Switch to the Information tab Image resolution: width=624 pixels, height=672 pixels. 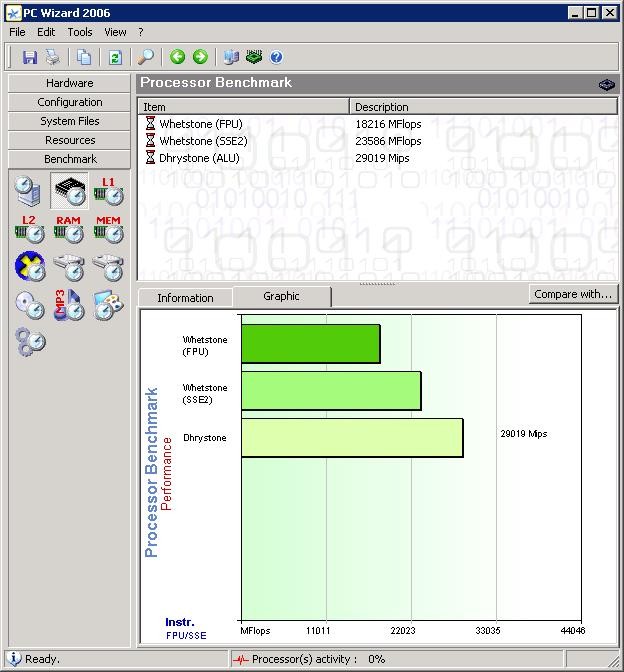tap(185, 298)
